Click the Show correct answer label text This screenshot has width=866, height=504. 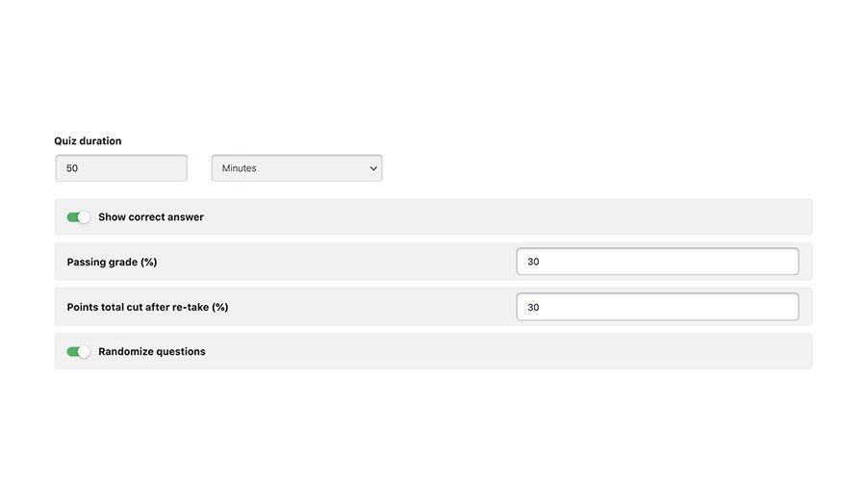point(151,217)
